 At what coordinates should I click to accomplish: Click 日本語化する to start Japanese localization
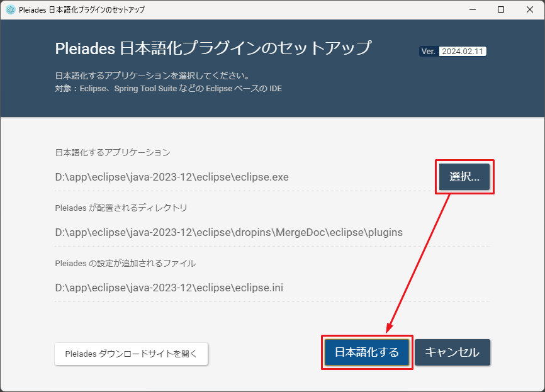point(367,352)
